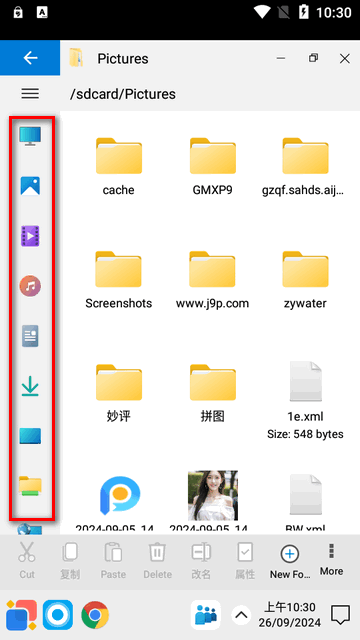Image resolution: width=360 pixels, height=640 pixels.
Task: Click the Pictures title folder icon
Action: click(76, 58)
